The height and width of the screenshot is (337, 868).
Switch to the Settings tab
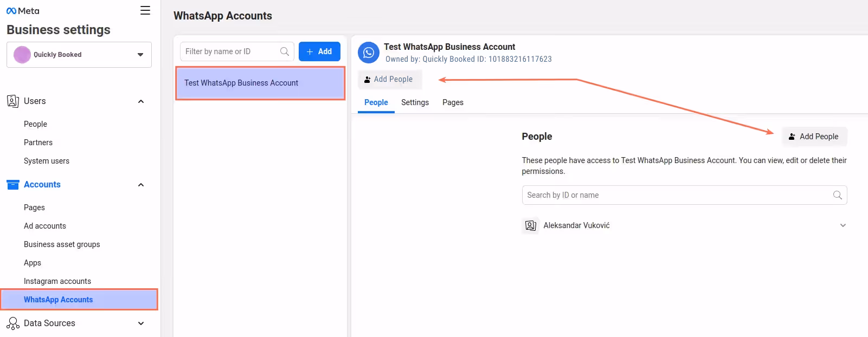[415, 102]
